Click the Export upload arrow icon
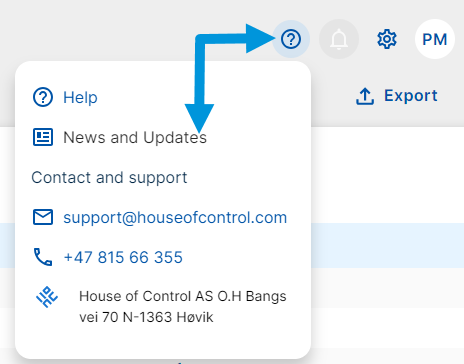The width and height of the screenshot is (464, 364). point(365,96)
